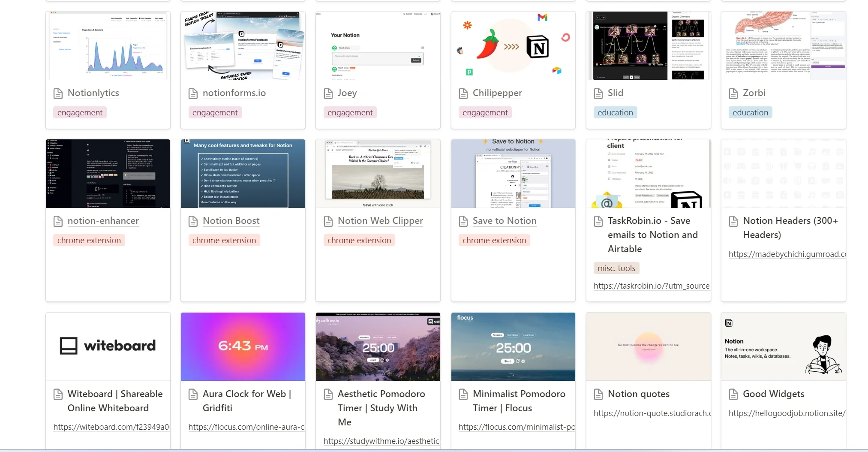Open the Notionlytics page title

[93, 93]
